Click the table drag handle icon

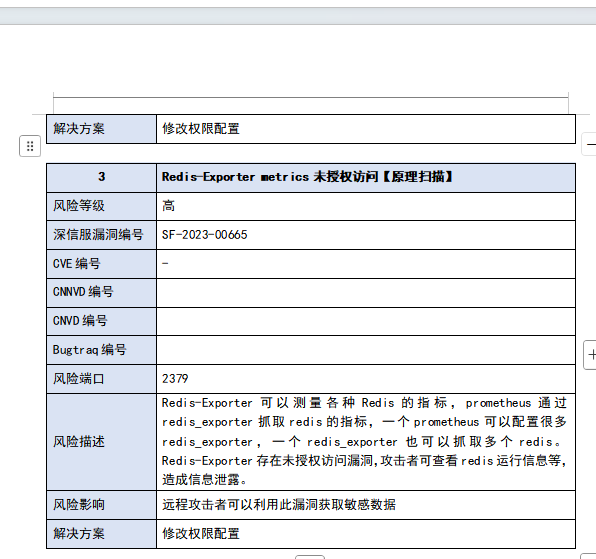coord(30,146)
